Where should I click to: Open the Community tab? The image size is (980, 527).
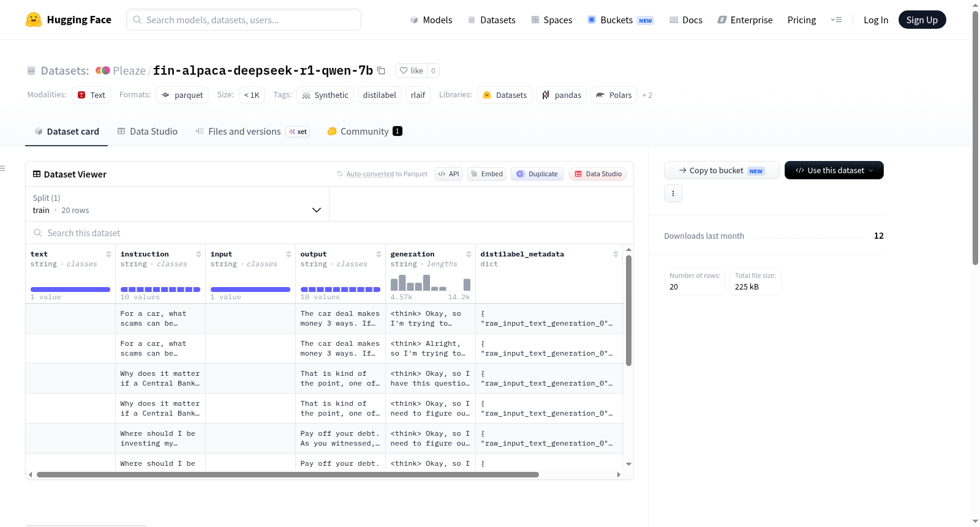[x=364, y=131]
